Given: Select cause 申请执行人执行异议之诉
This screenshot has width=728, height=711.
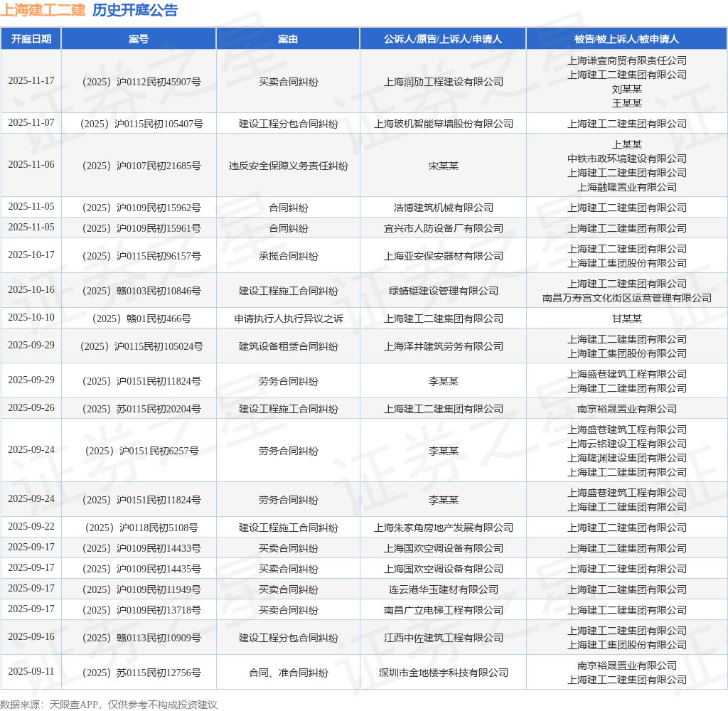Looking at the screenshot, I should click(x=289, y=319).
